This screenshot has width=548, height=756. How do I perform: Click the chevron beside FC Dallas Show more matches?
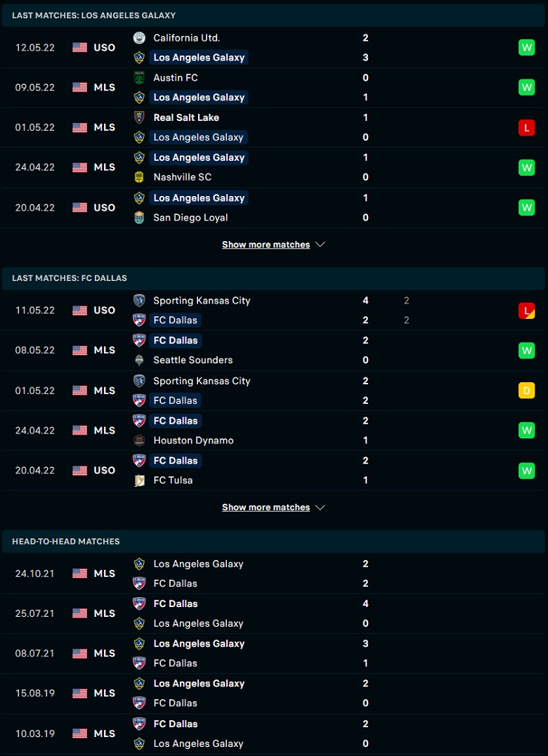(320, 508)
